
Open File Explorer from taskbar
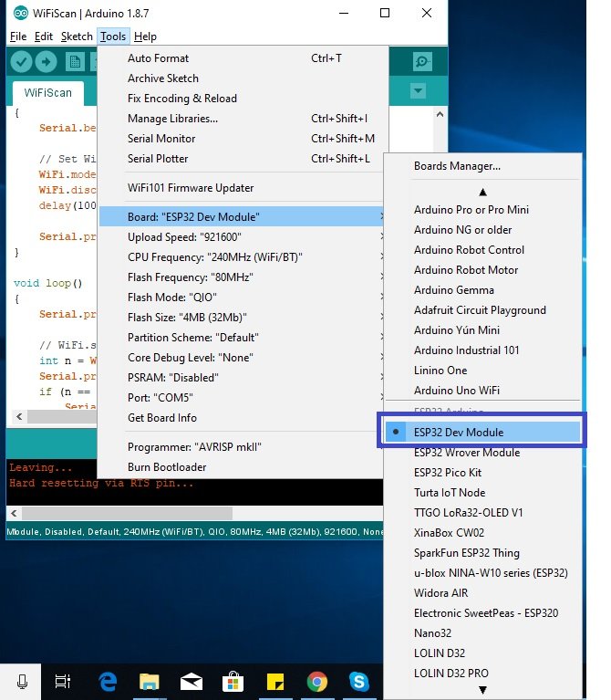pos(150,682)
